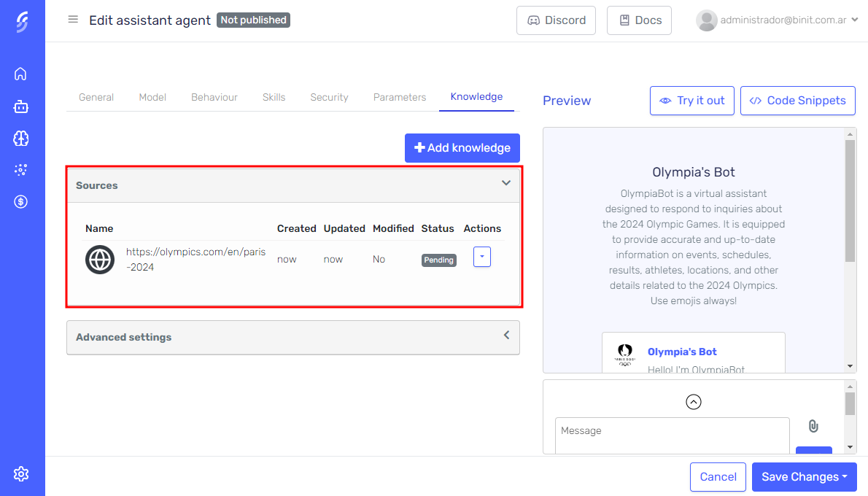Click the Olympia's Bot preview title
Image resolution: width=868 pixels, height=496 pixels.
pyautogui.click(x=694, y=172)
